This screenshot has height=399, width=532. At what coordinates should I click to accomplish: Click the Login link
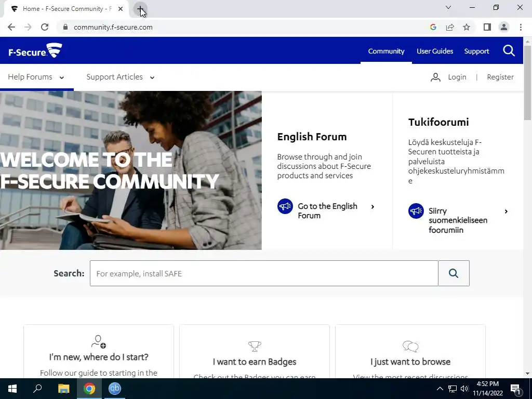click(x=457, y=77)
